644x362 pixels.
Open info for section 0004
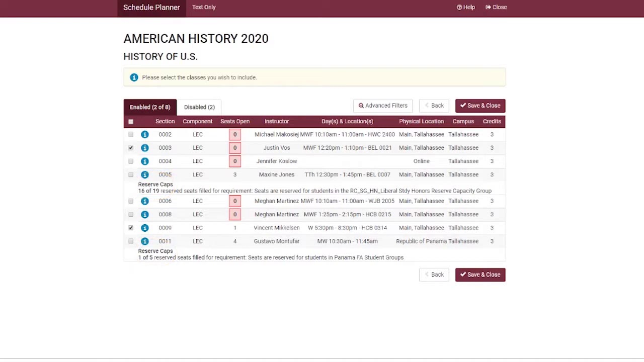pos(145,161)
